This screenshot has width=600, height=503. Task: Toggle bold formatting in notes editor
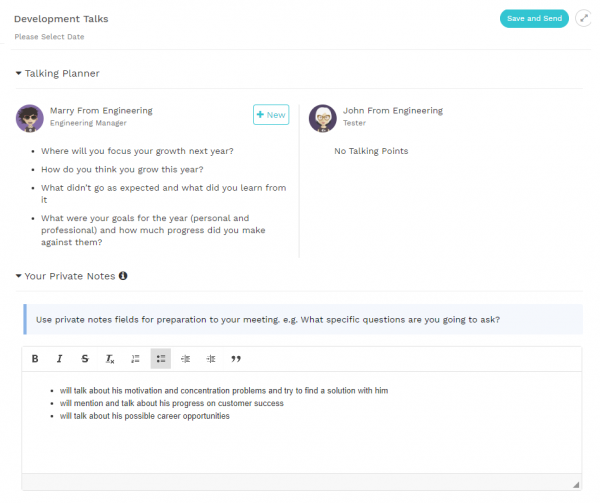pyautogui.click(x=35, y=359)
